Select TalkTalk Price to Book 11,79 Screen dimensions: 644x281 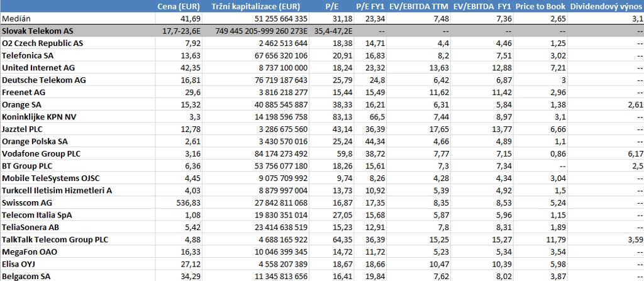(555, 240)
